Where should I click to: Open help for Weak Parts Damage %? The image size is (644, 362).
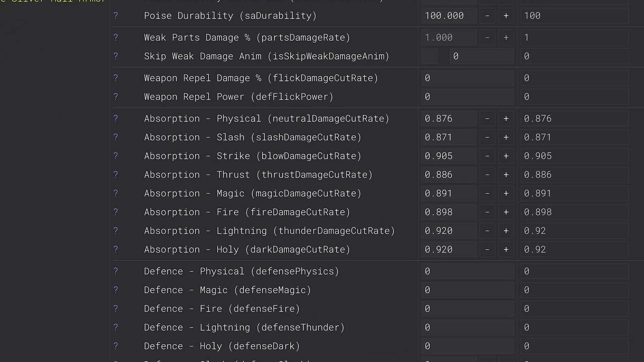coord(116,37)
